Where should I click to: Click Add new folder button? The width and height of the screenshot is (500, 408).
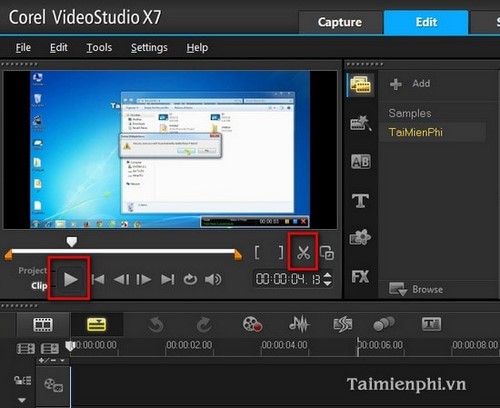pos(410,84)
